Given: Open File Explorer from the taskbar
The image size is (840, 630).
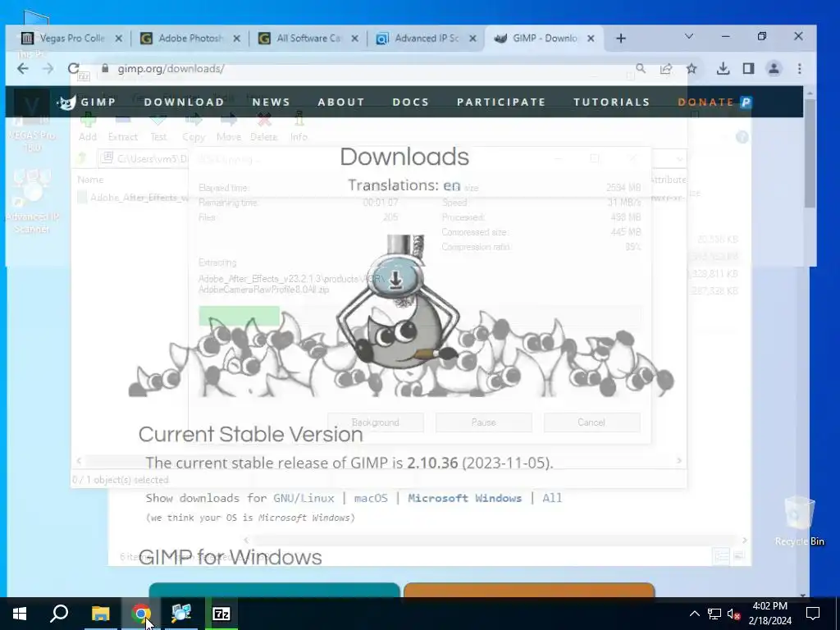Looking at the screenshot, I should [100, 614].
